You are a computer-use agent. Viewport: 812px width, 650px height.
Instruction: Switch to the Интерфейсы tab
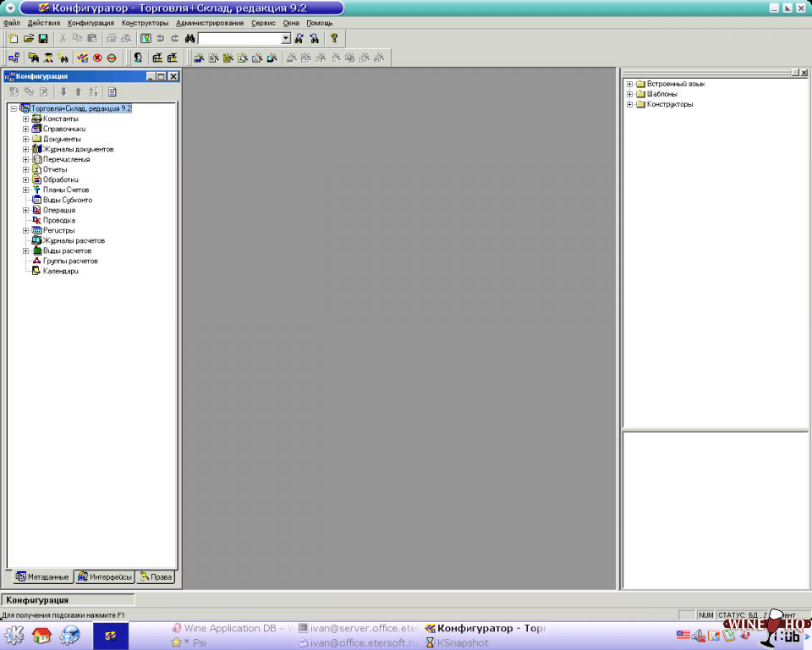pyautogui.click(x=105, y=577)
